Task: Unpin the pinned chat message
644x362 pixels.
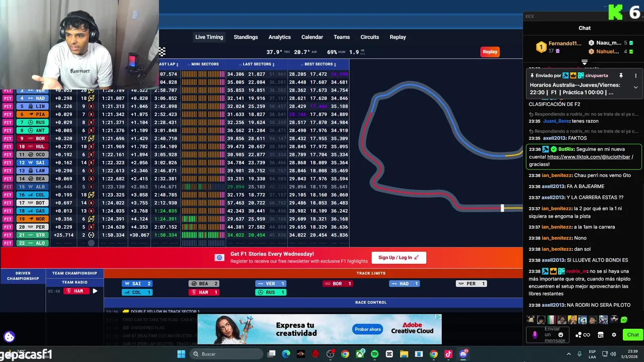Action: click(x=621, y=75)
